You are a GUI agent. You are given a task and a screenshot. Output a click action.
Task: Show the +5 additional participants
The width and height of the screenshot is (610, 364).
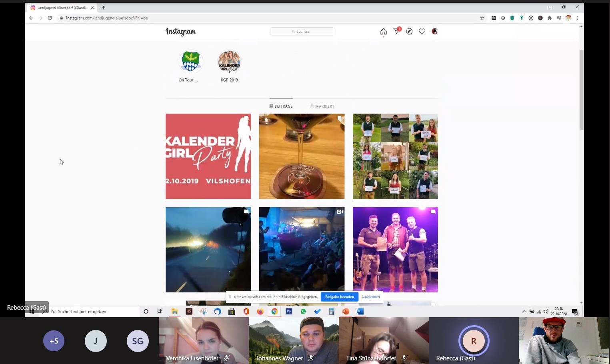coord(54,341)
